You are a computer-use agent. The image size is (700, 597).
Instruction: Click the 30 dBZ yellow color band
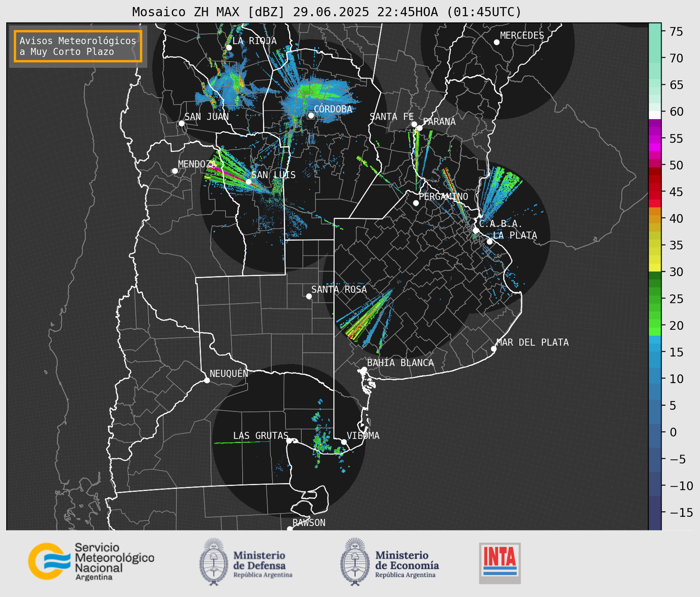click(x=654, y=268)
